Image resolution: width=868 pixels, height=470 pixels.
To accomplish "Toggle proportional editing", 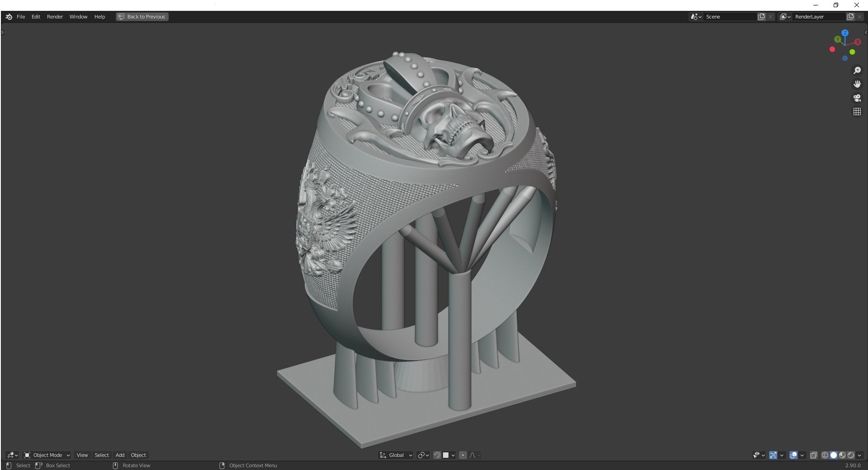I will [x=463, y=455].
